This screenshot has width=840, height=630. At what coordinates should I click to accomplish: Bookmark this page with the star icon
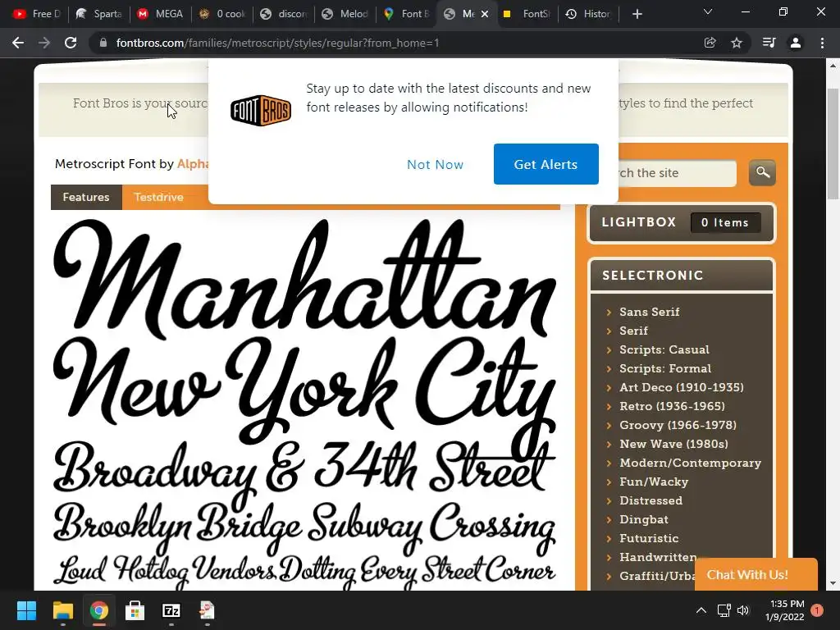click(x=737, y=43)
